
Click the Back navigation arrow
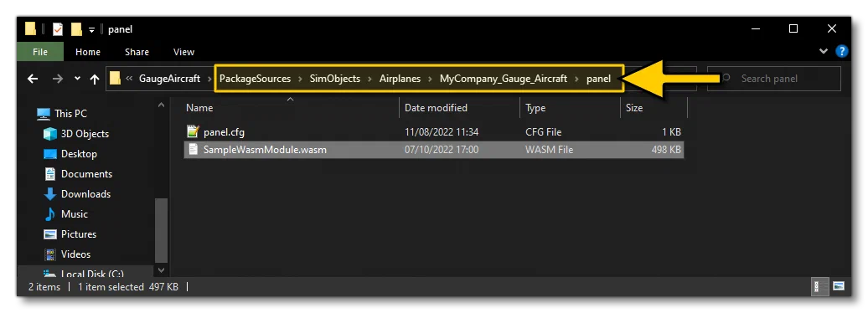pos(33,79)
